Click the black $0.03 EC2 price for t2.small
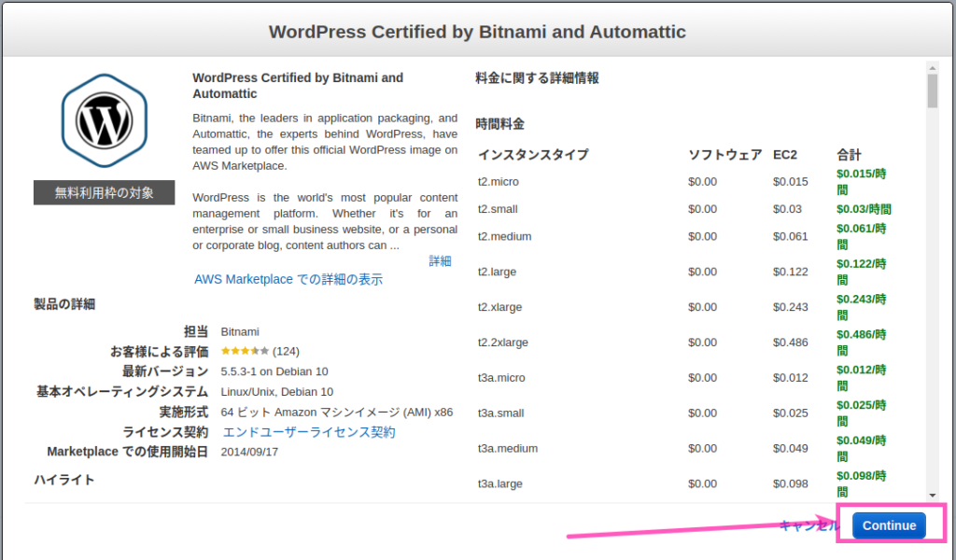The width and height of the screenshot is (956, 560). 787,209
